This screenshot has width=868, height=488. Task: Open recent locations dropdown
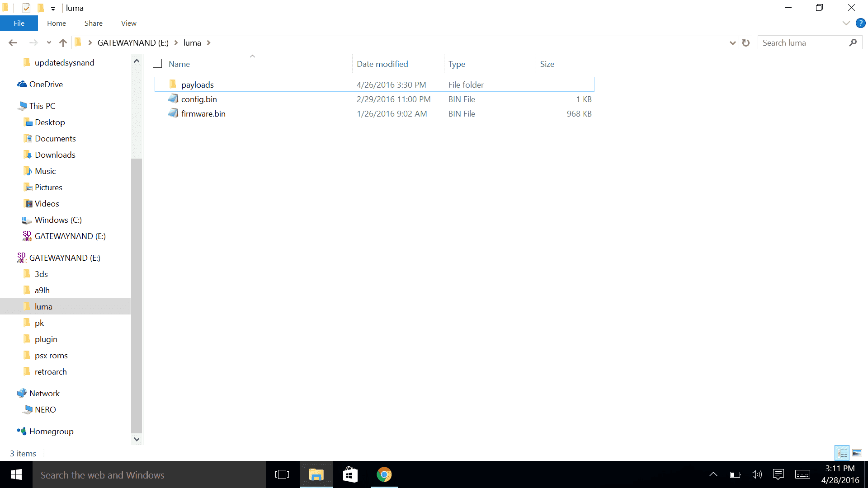pos(49,42)
